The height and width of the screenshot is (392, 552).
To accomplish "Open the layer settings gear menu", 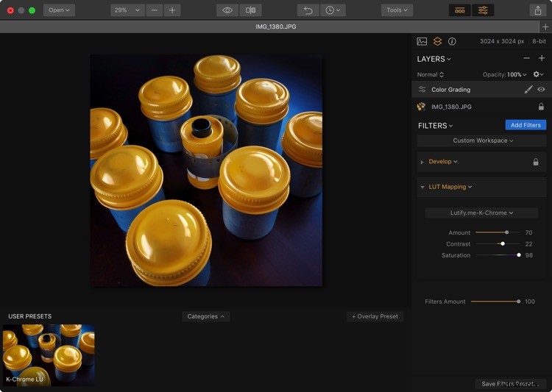I will pos(538,74).
